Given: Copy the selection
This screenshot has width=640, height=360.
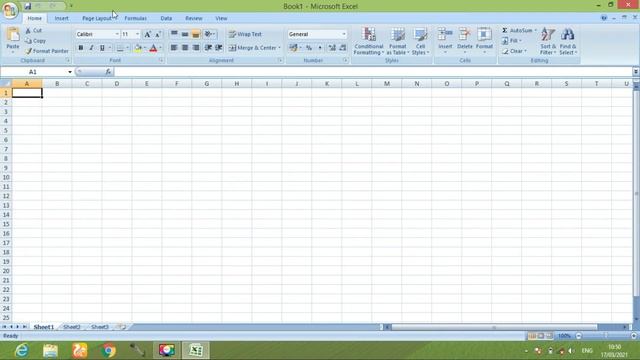Looking at the screenshot, I should 35,41.
